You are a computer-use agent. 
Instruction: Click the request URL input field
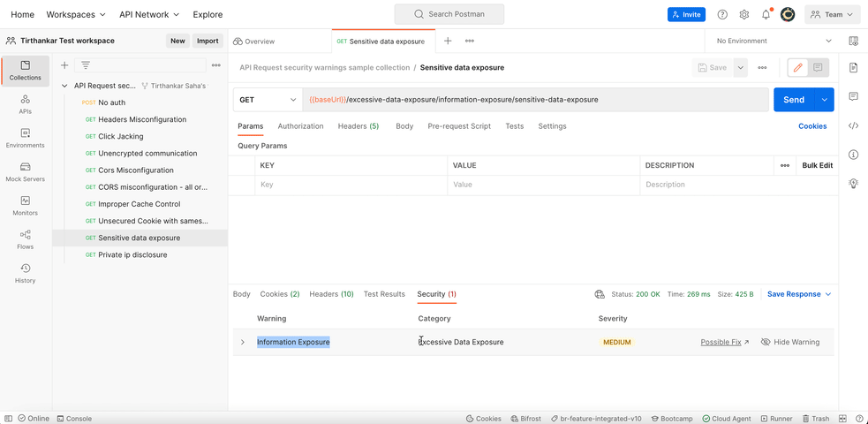coord(535,100)
